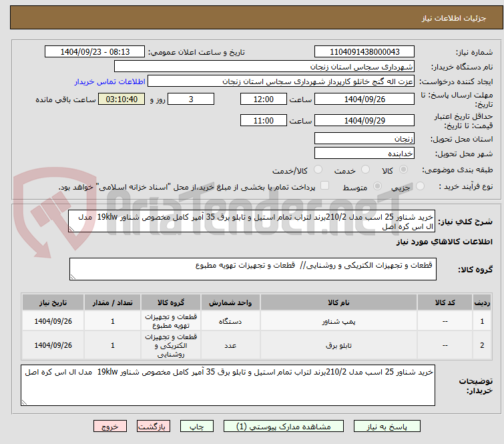Click the response deadline date 1404/09/26 field

point(364,99)
